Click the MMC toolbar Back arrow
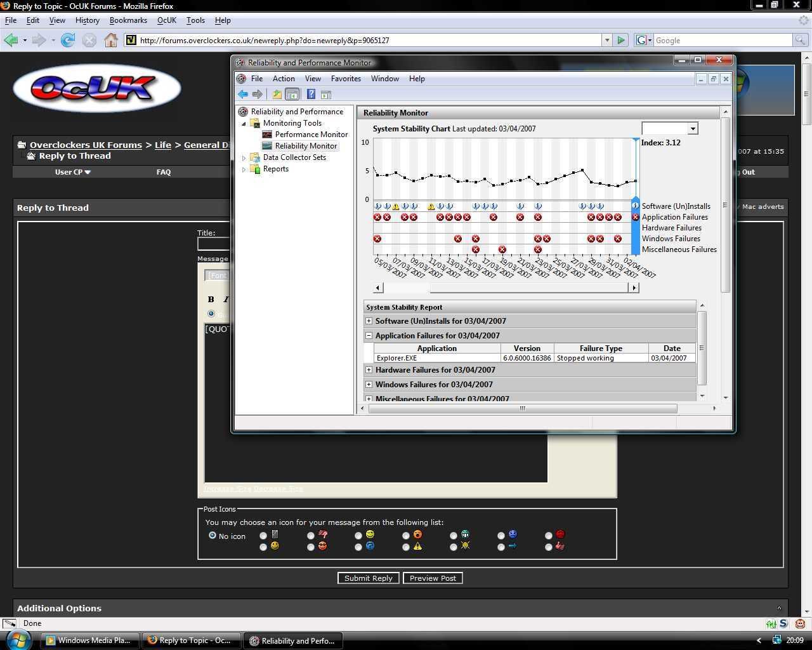The height and width of the screenshot is (650, 812). click(243, 95)
